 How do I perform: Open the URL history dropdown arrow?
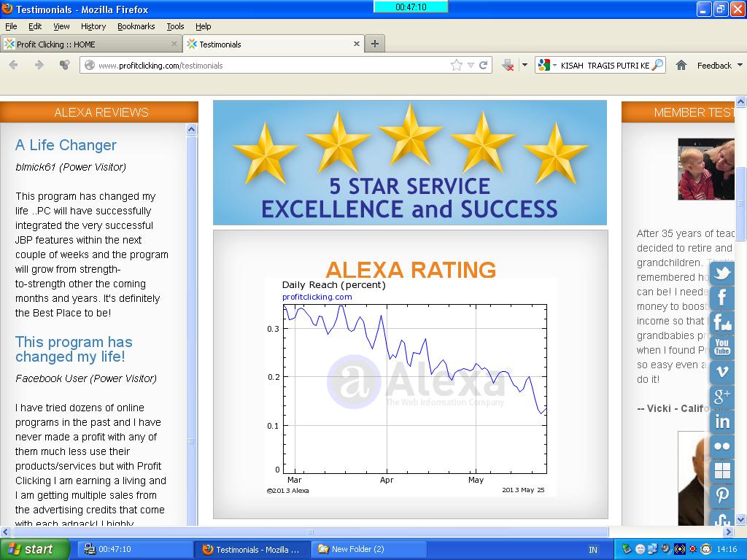click(471, 65)
